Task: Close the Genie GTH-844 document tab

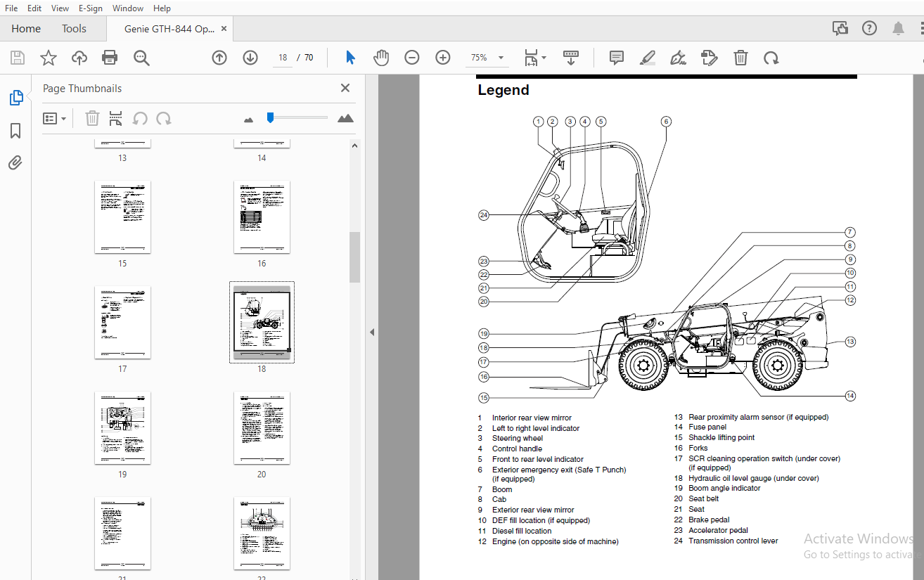Action: point(224,29)
